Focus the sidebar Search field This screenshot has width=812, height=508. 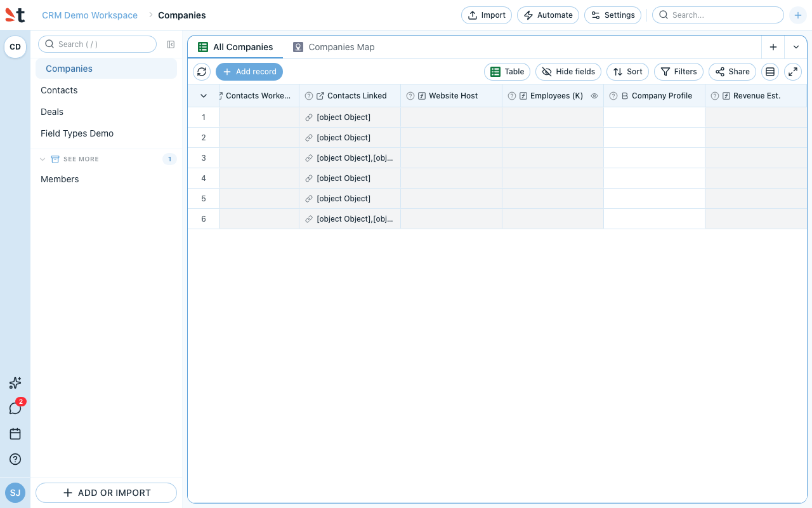pos(97,44)
